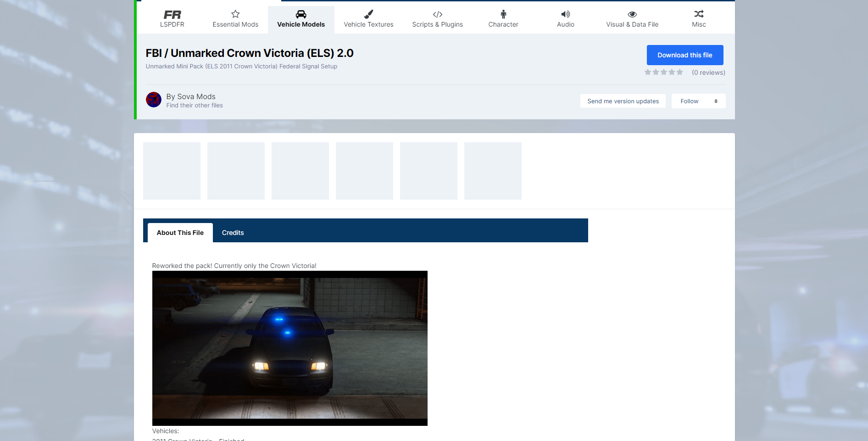This screenshot has width=868, height=441.
Task: Select the Vehicle Models category label
Action: (x=301, y=24)
